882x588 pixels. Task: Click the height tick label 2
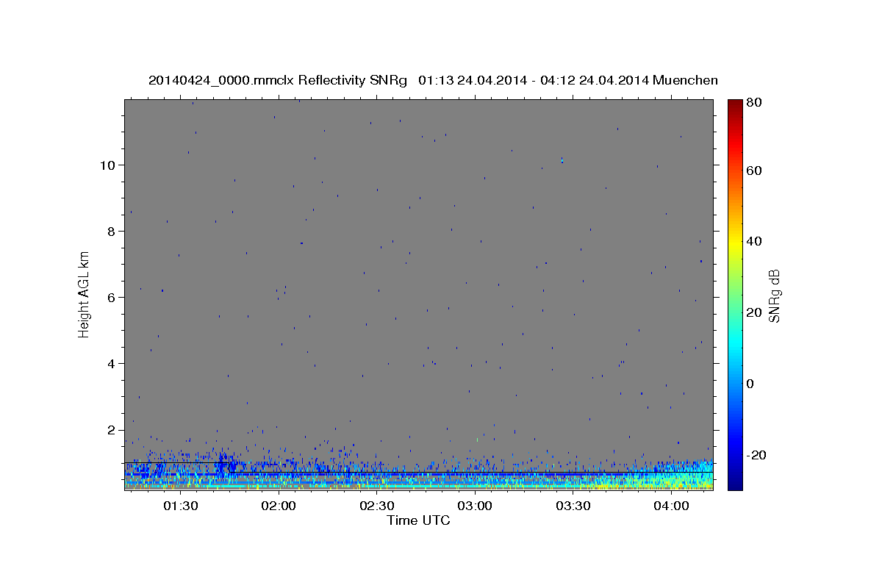pyautogui.click(x=111, y=429)
